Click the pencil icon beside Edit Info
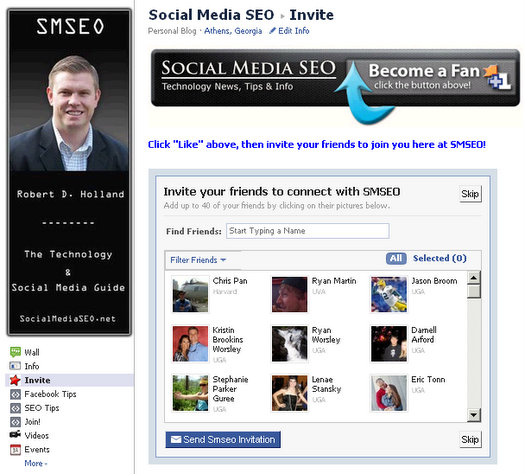The height and width of the screenshot is (474, 525). coord(273,31)
